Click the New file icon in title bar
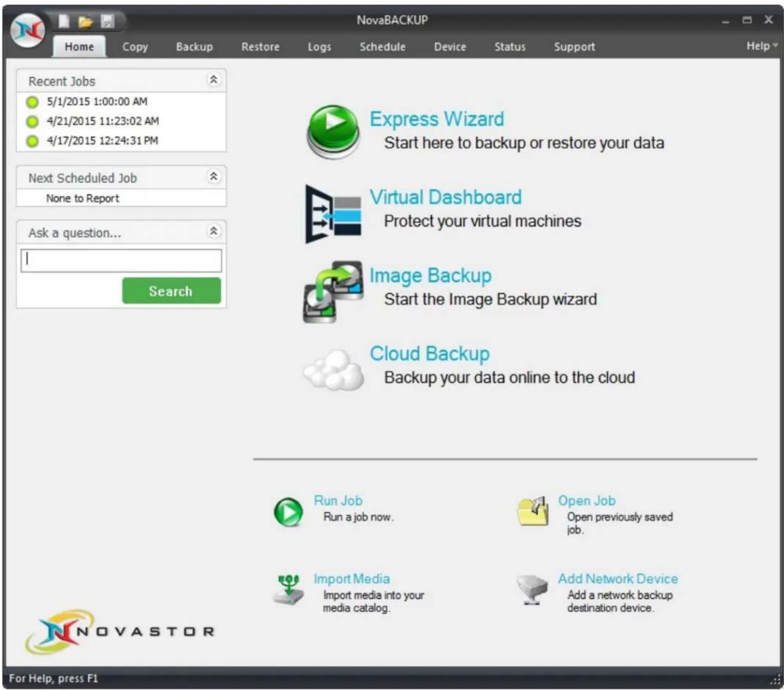784x690 pixels. (x=64, y=21)
